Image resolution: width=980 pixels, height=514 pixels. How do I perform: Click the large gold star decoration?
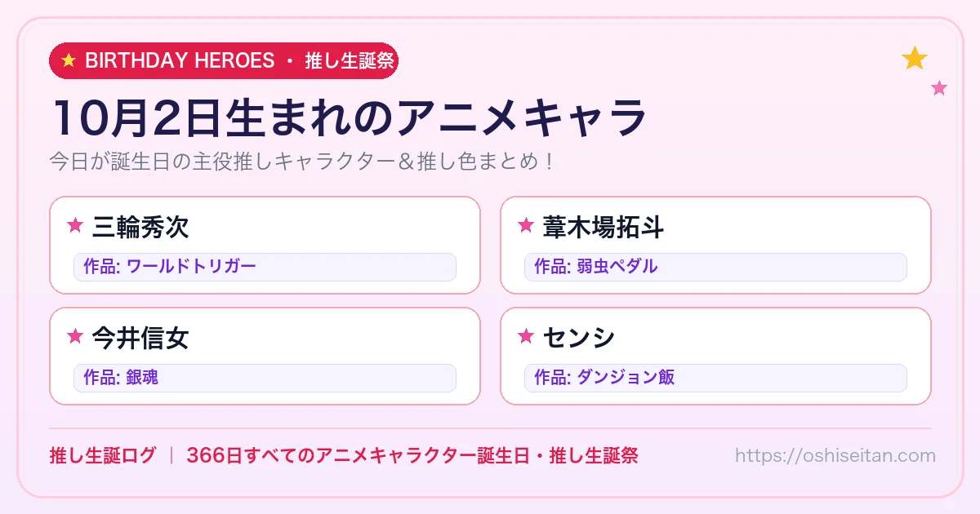pyautogui.click(x=915, y=59)
